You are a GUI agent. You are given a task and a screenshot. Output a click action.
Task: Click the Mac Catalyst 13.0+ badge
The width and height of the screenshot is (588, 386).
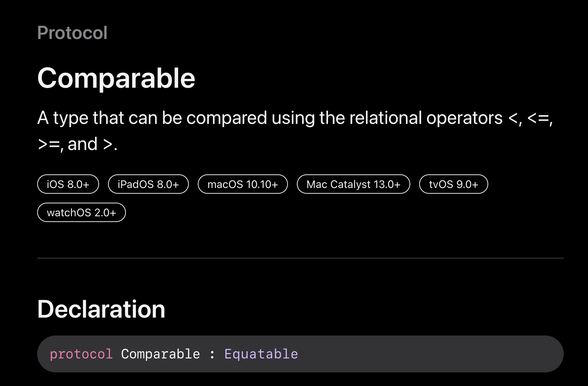[x=353, y=184]
